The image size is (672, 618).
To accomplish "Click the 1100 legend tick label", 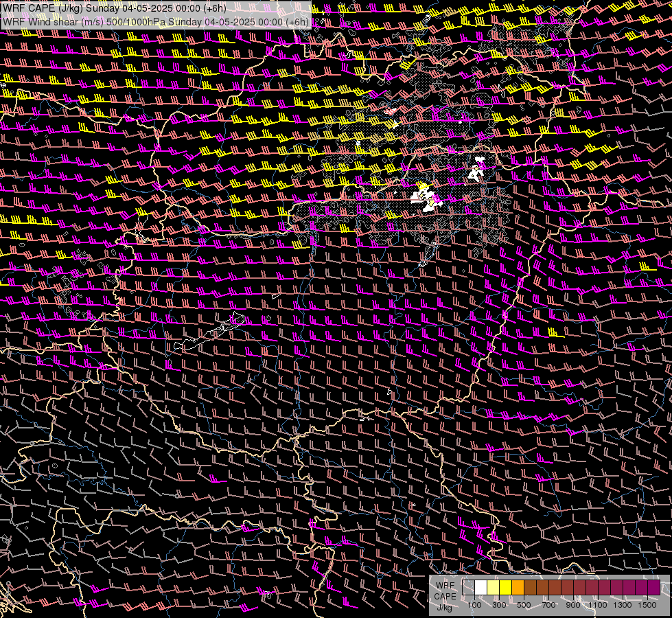I will click(597, 605).
